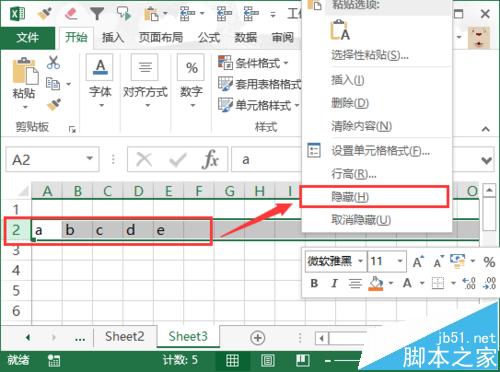This screenshot has width=500, height=372.
Task: Choose 删除(D) Delete from context menu
Action: 377,103
